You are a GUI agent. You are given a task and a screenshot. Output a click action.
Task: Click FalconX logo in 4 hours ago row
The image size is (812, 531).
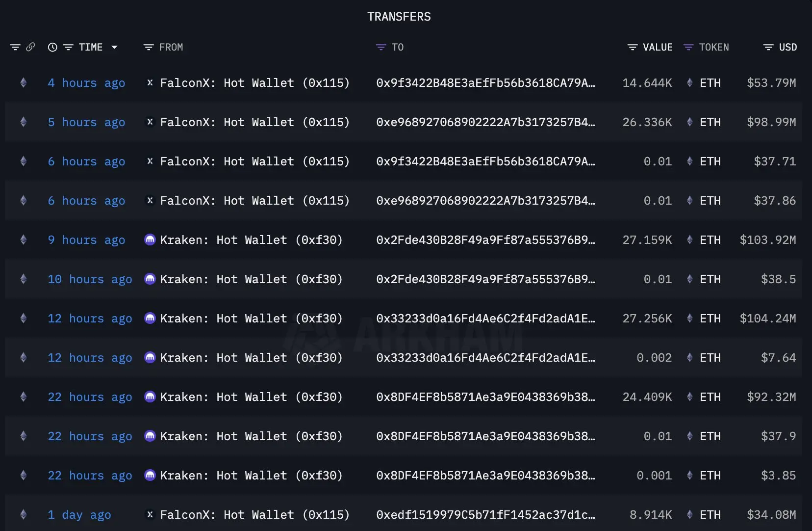[x=150, y=82]
